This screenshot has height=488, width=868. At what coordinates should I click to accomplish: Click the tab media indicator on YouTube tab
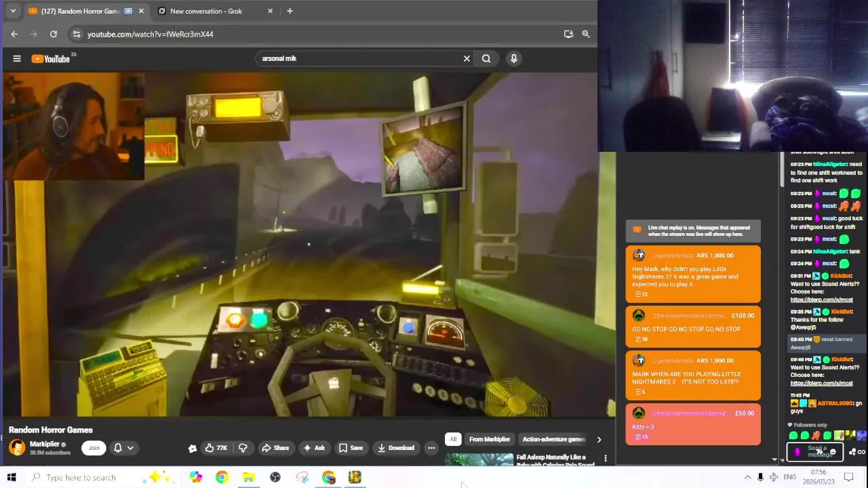[x=128, y=11]
